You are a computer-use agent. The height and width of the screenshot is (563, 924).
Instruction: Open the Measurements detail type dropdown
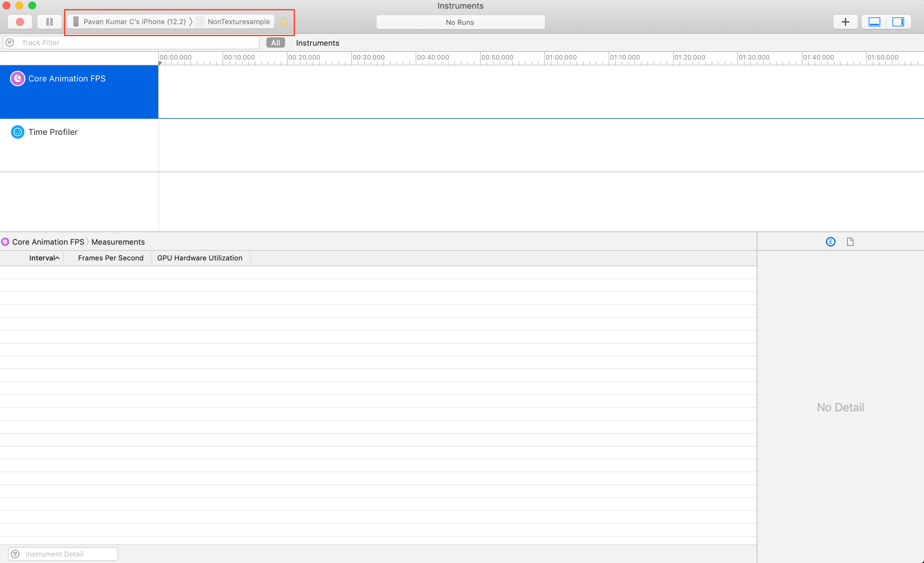[x=118, y=242]
